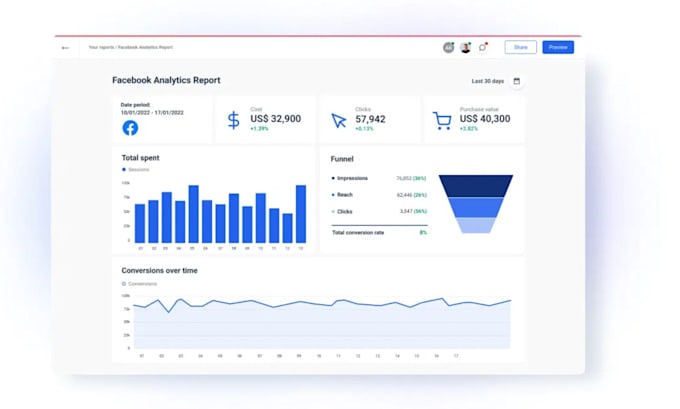Viewport: 680px width, 409px height.
Task: Click the Impressions funnel row
Action: point(379,178)
